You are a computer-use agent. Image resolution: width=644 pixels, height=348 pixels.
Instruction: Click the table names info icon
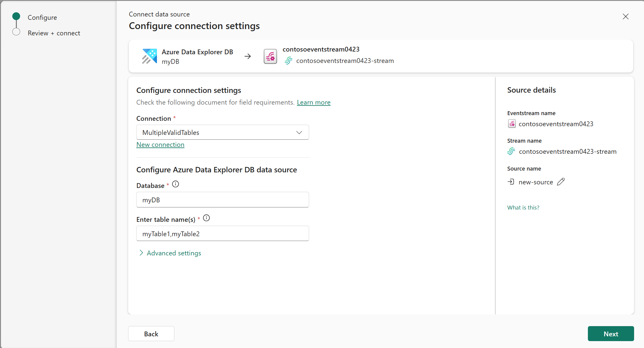click(206, 218)
